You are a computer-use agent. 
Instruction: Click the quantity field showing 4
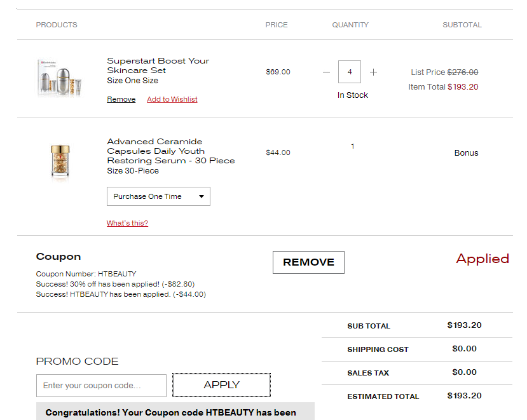(x=350, y=72)
